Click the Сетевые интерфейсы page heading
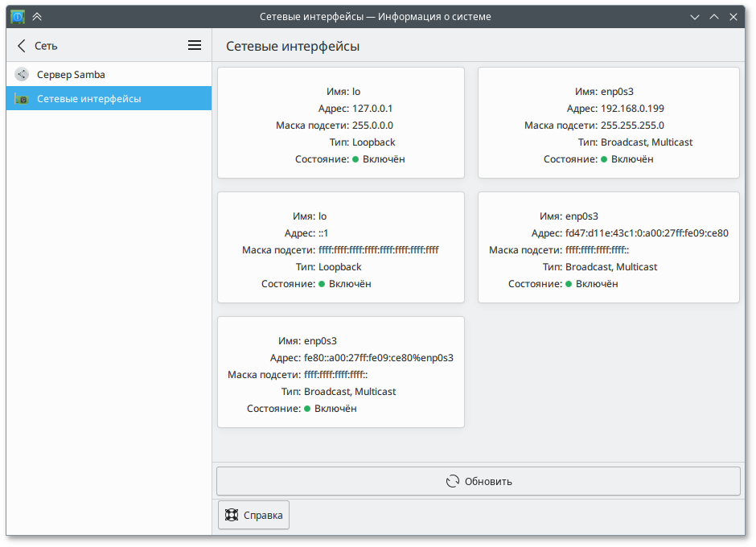 pyautogui.click(x=293, y=47)
